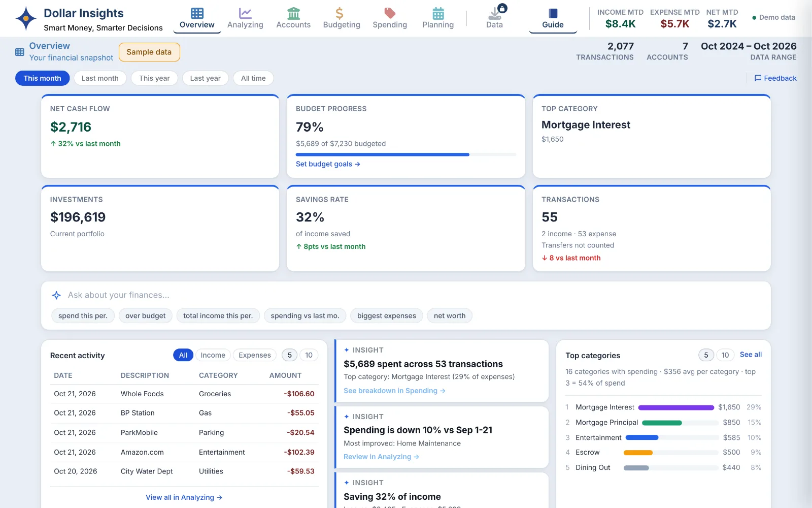This screenshot has width=812, height=508.
Task: Switch to the Accounts tab label
Action: tap(293, 25)
